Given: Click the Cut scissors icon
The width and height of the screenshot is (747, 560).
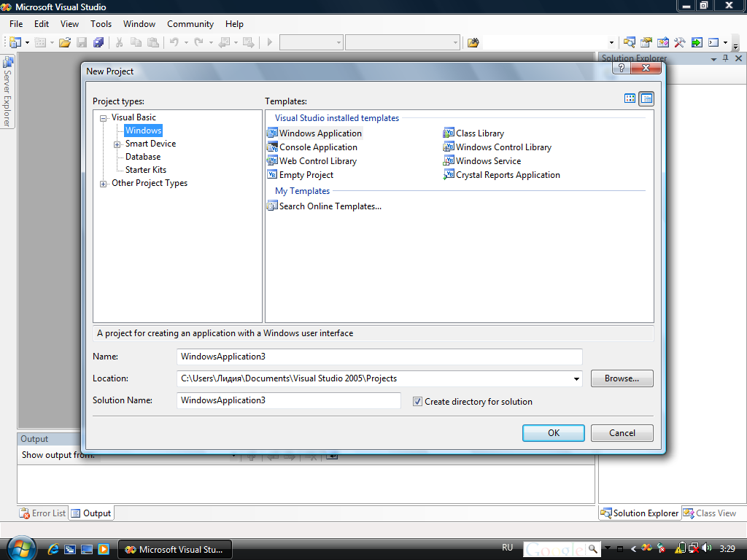Looking at the screenshot, I should point(119,42).
